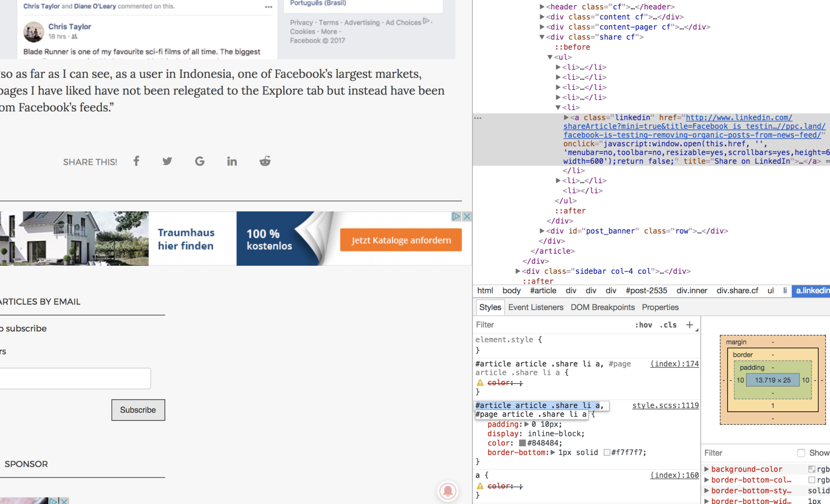Expand the sidebar col-4 div node

518,271
